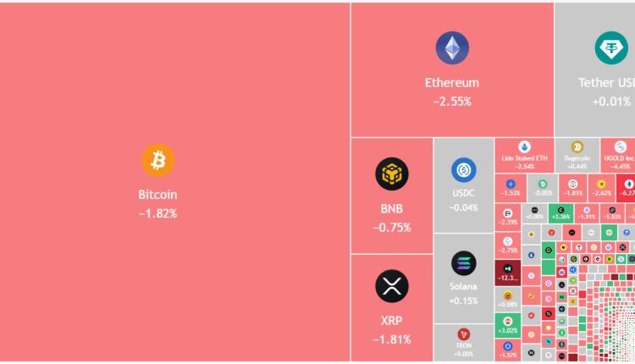
Task: Click the Lido Staked ETH icon
Action: pyautogui.click(x=524, y=146)
